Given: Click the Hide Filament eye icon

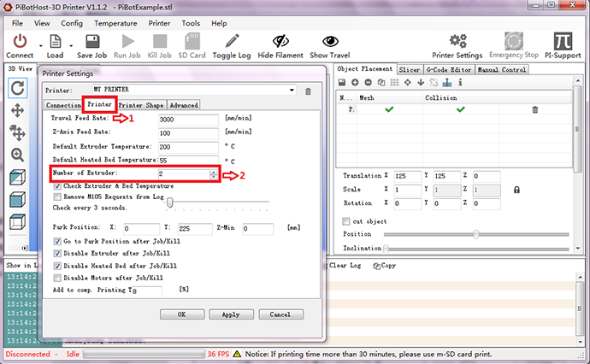Looking at the screenshot, I should pyautogui.click(x=280, y=41).
